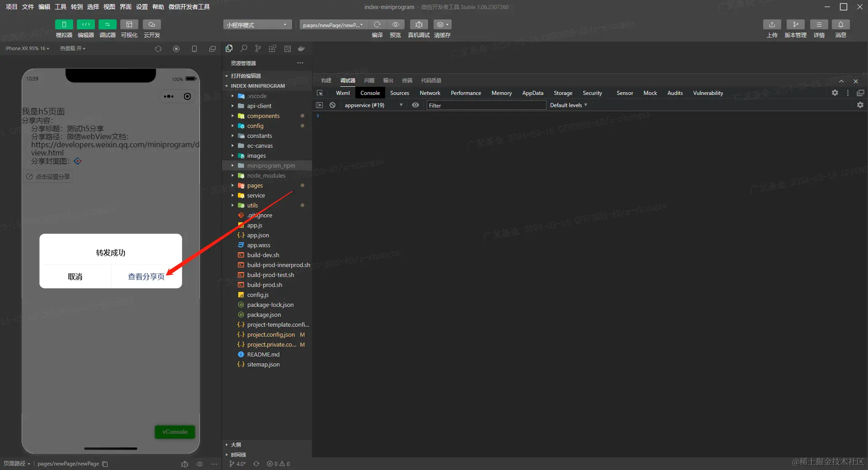Toggle the live expression eye icon
Image resolution: width=868 pixels, height=470 pixels.
[415, 105]
